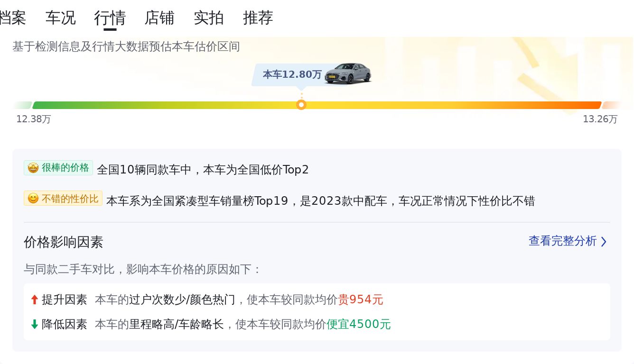Open the 实拍 tab
Image resolution: width=634 pixels, height=364 pixels.
pos(209,18)
